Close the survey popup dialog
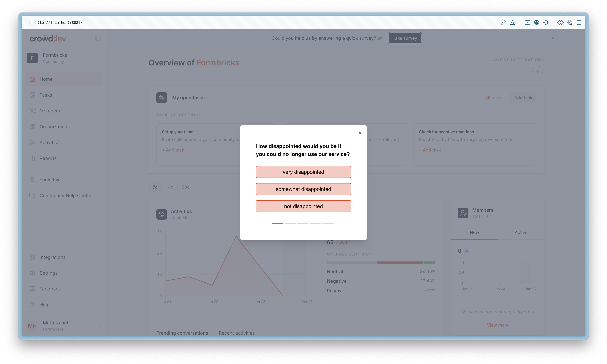This screenshot has height=364, width=607. tap(360, 133)
